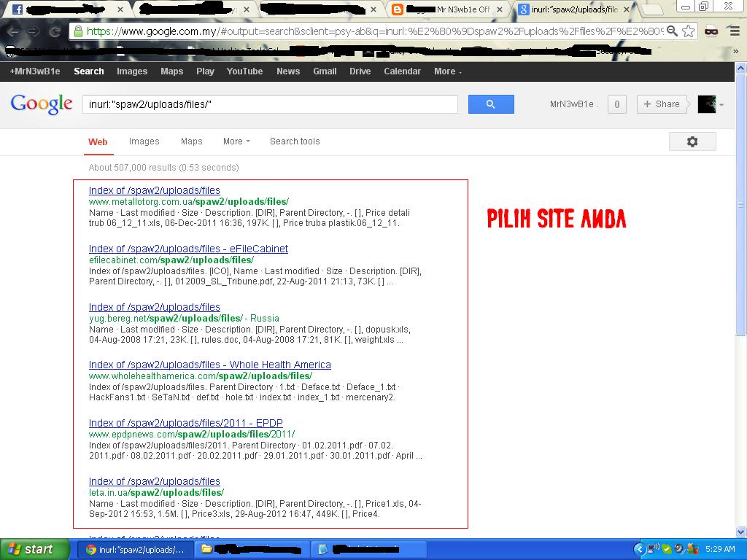Select Maps in the black Google bar
The image size is (747, 560).
(x=172, y=71)
